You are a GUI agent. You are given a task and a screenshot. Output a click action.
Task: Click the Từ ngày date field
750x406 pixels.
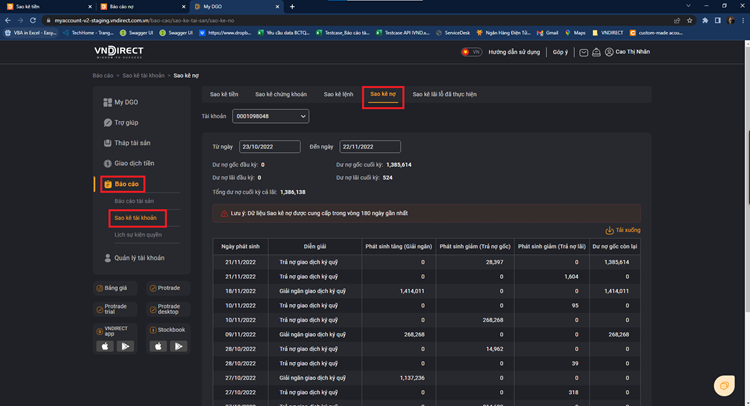click(x=270, y=147)
